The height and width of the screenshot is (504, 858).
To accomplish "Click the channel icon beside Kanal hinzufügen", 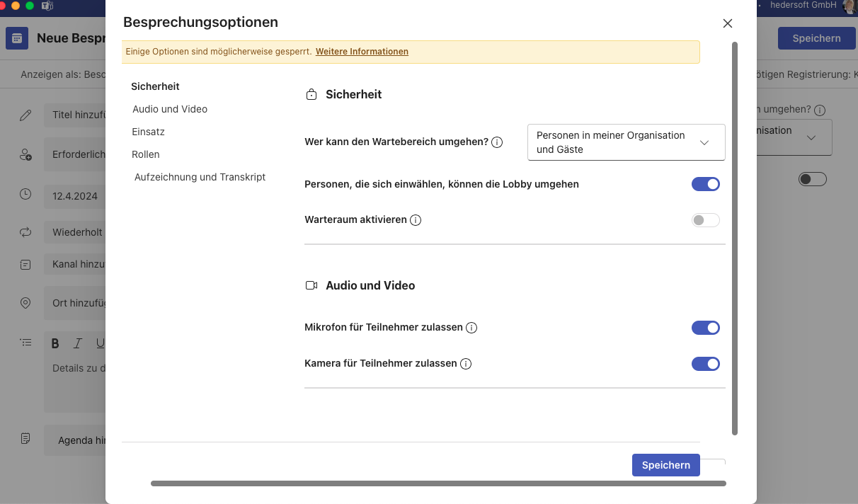I will 25,265.
